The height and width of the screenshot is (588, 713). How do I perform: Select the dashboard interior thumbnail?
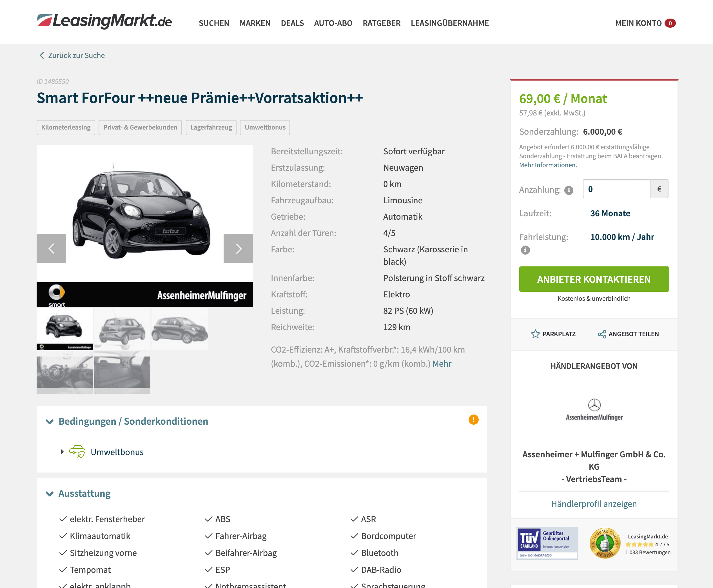pos(65,372)
